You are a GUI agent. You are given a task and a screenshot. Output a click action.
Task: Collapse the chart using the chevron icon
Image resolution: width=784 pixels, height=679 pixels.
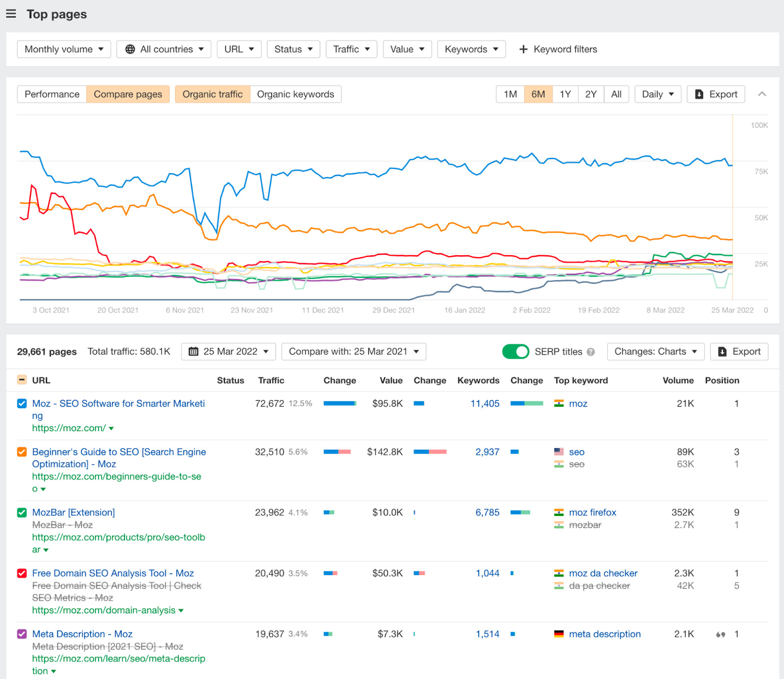[x=762, y=94]
